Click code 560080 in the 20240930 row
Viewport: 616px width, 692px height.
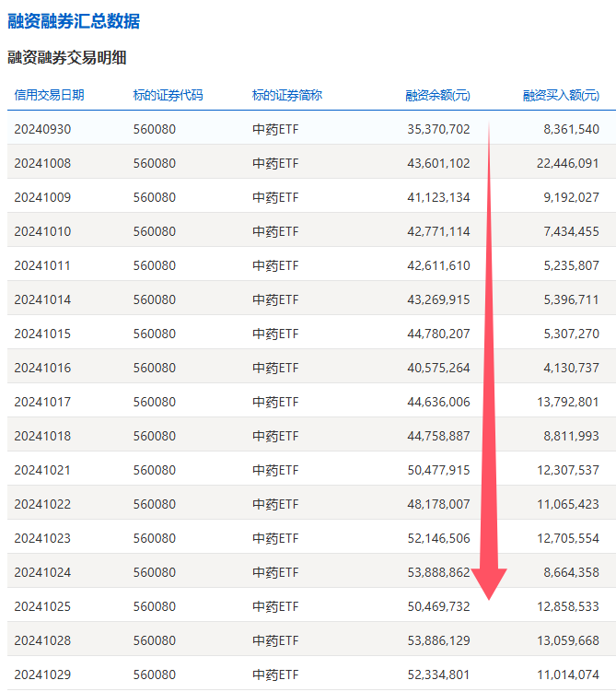pyautogui.click(x=155, y=129)
